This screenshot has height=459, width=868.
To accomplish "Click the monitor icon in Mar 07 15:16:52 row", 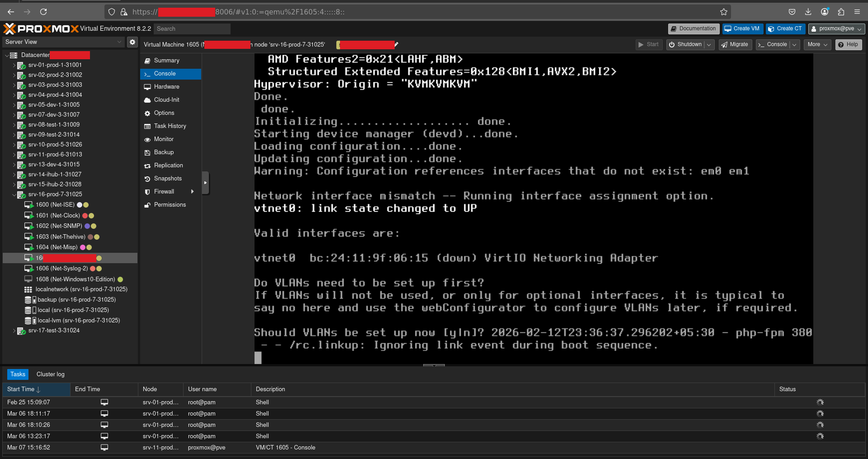I will [104, 448].
